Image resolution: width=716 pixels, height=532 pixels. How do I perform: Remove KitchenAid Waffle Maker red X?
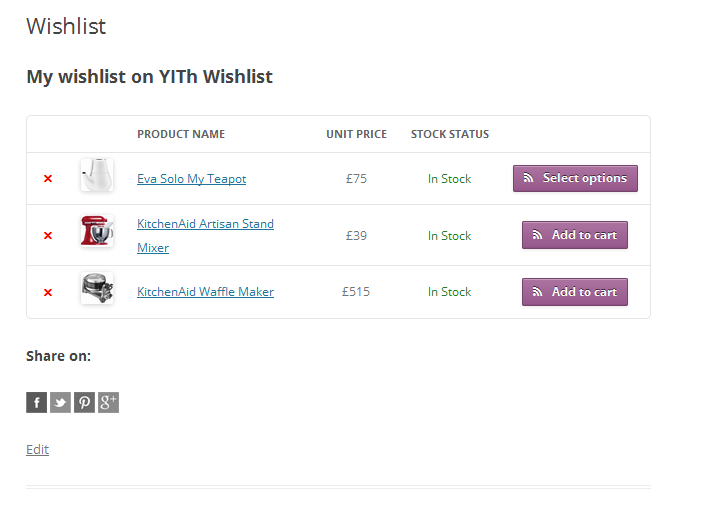click(x=47, y=293)
